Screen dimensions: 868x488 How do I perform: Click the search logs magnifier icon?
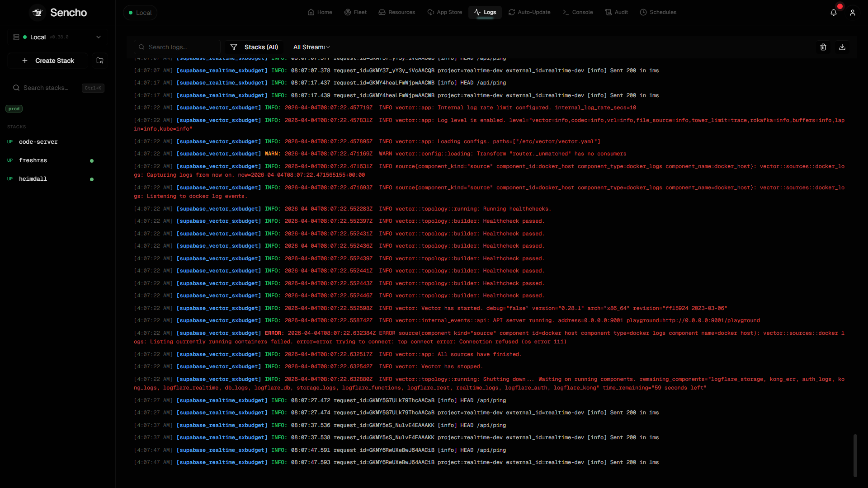pos(142,47)
